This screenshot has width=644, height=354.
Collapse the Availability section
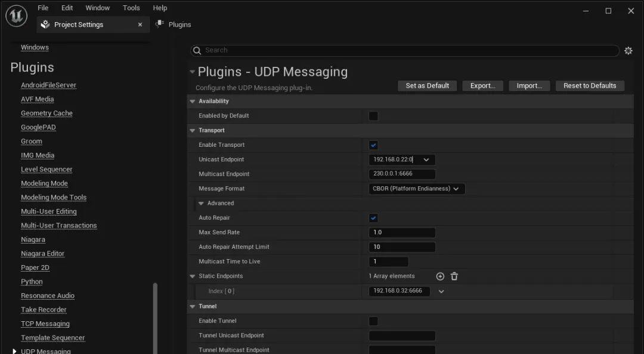[192, 101]
